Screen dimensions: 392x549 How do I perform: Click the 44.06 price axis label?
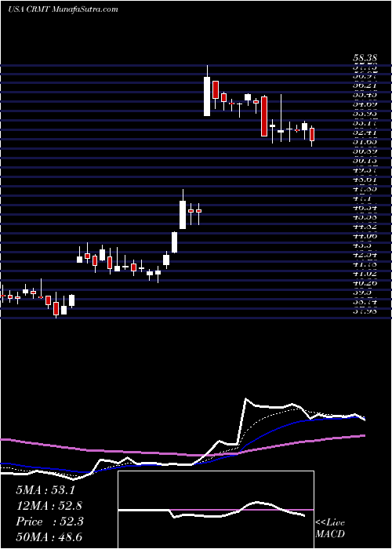pos(365,235)
